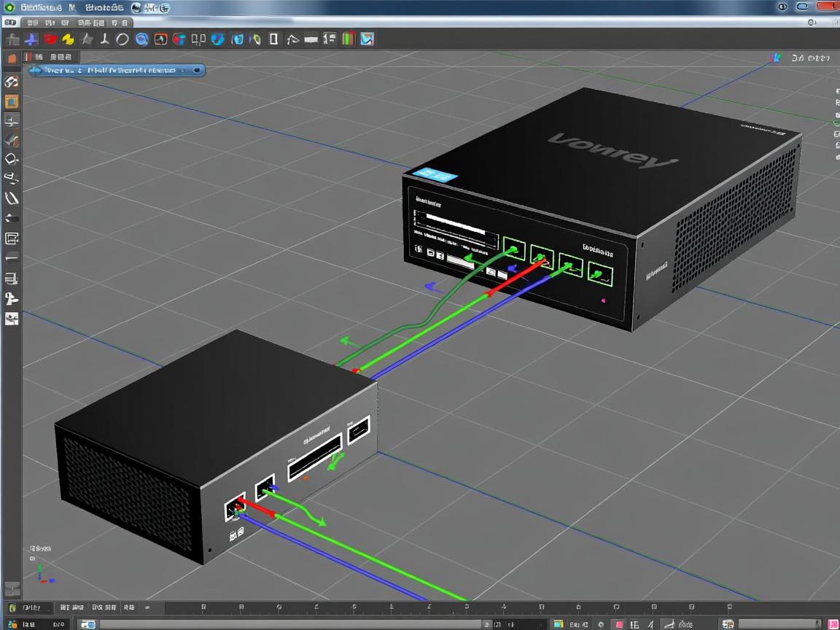Click the blue spiral globe toolbar icon
Image resolution: width=840 pixels, height=630 pixels.
tap(142, 39)
